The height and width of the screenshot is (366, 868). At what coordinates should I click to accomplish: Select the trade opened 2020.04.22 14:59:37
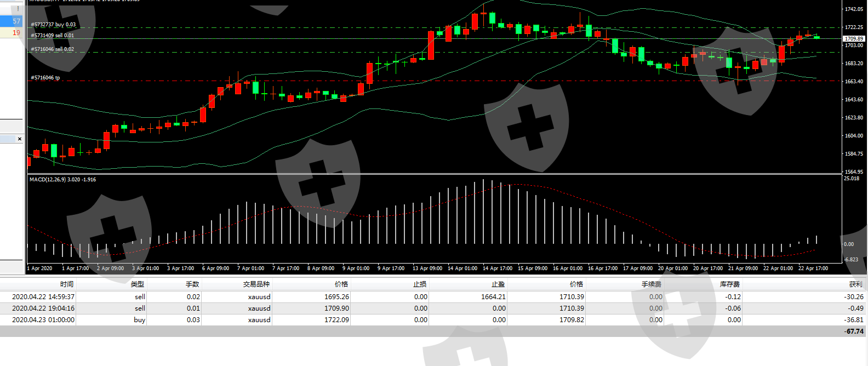pyautogui.click(x=44, y=297)
